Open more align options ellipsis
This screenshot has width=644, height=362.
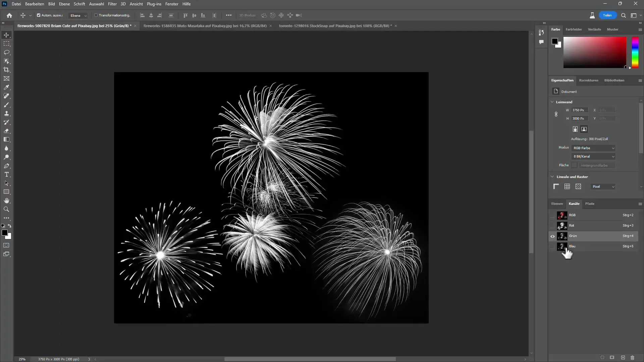click(229, 15)
